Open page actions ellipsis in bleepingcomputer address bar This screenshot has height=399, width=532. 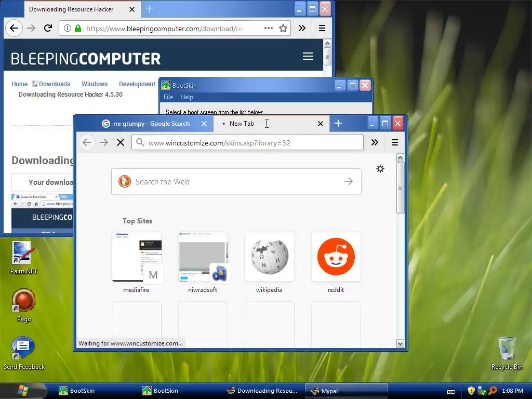point(269,28)
